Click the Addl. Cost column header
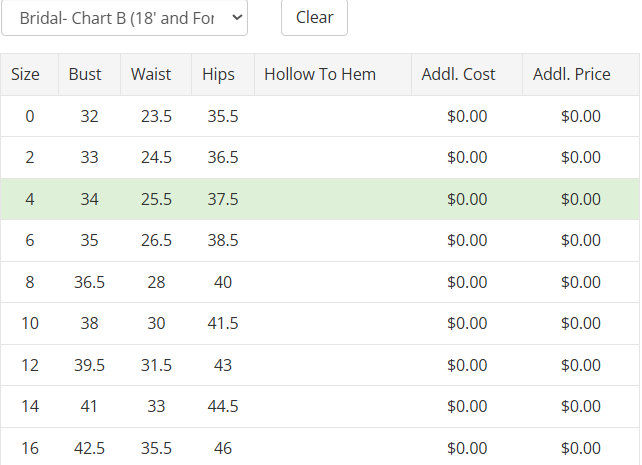This screenshot has width=642, height=465. click(x=458, y=74)
